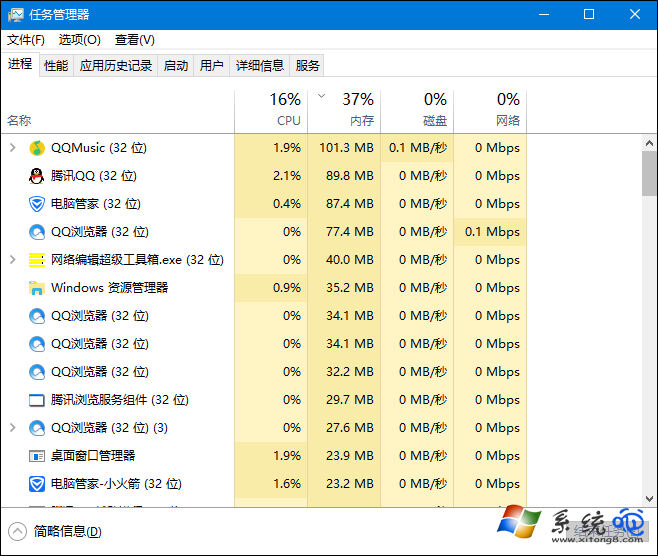Open the 选项(O) menu

point(80,40)
